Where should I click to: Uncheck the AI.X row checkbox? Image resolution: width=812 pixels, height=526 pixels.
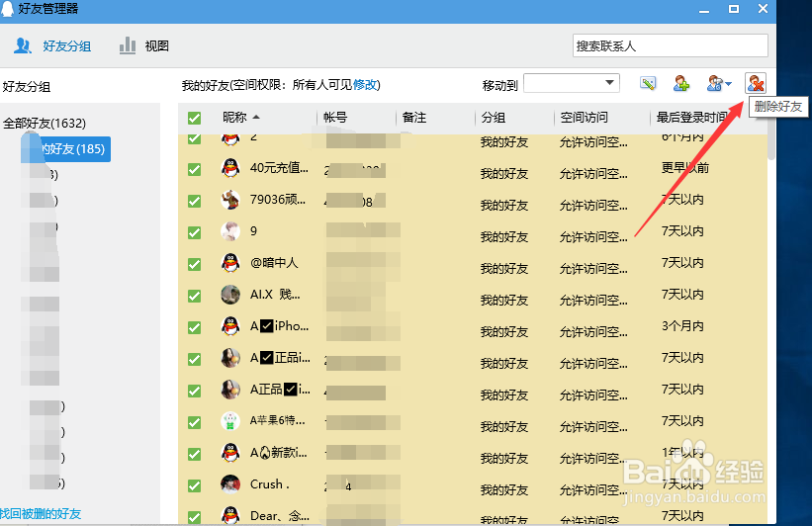coord(194,296)
